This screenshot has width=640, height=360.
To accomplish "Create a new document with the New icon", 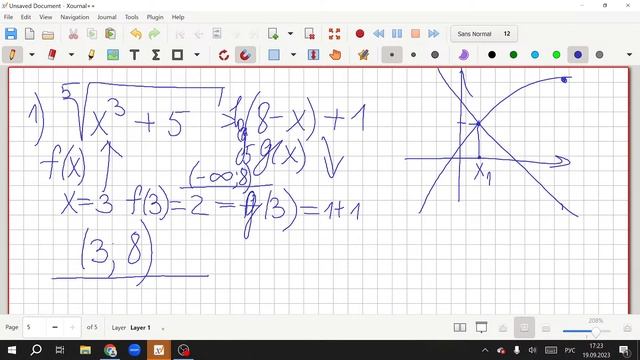I will click(x=29, y=34).
